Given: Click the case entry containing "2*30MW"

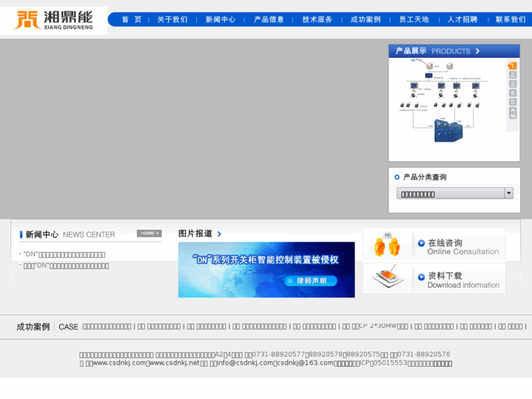Looking at the screenshot, I should tap(380, 327).
